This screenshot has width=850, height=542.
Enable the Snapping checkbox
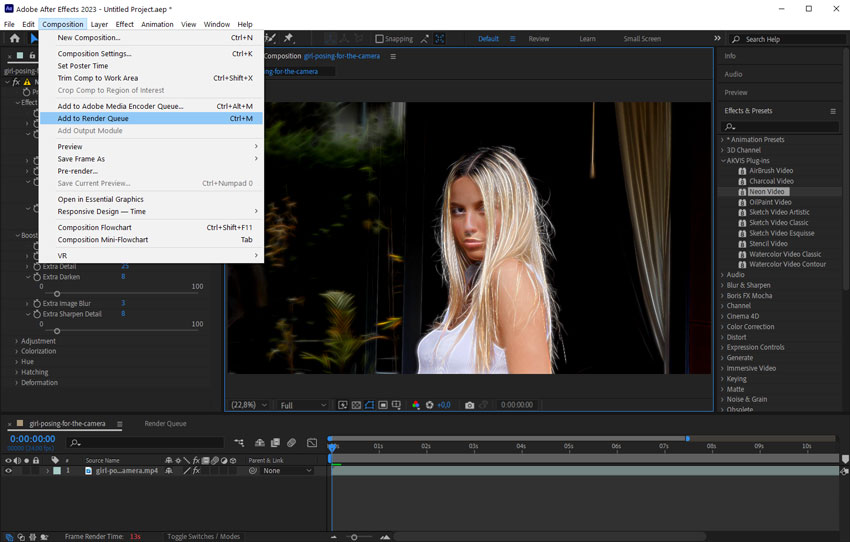click(379, 39)
